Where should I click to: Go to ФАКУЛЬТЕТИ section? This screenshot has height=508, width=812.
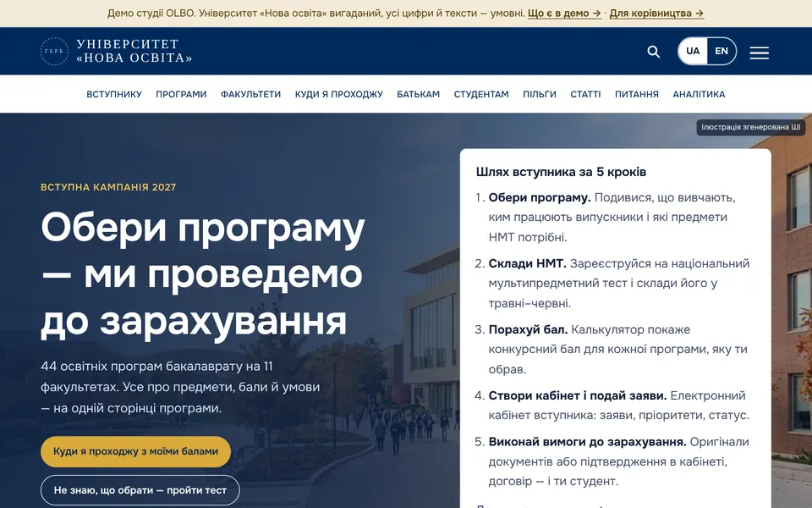click(x=250, y=94)
